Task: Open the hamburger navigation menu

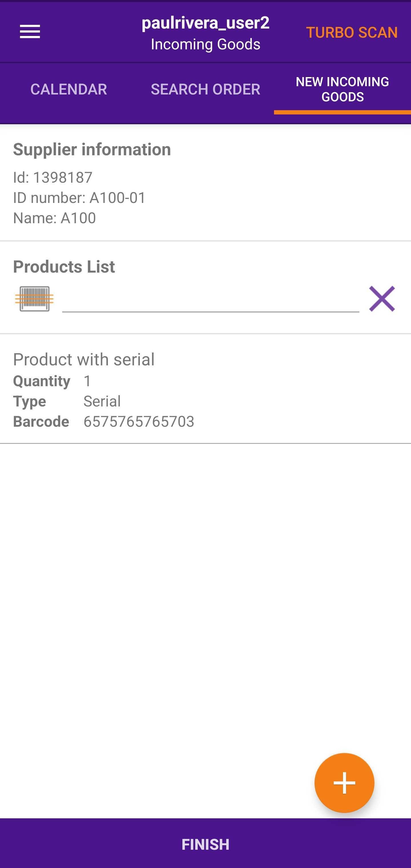Action: click(30, 32)
